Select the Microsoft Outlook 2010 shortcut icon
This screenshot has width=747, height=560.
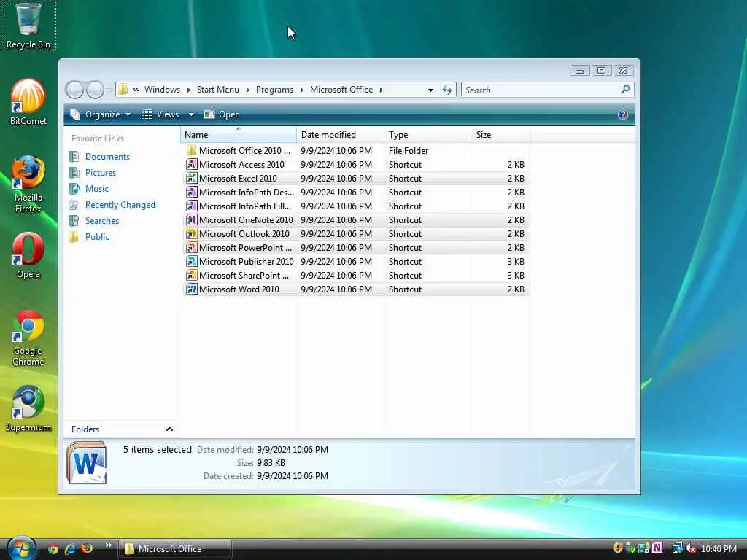[192, 234]
